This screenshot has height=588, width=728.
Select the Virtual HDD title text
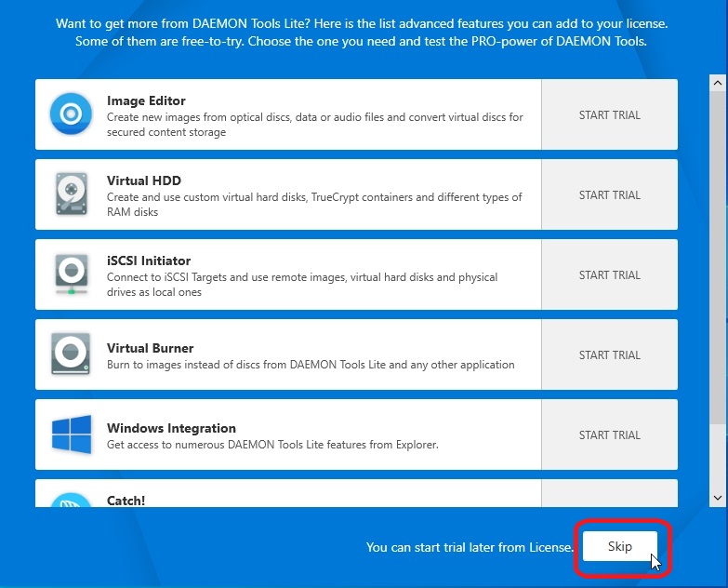click(144, 180)
